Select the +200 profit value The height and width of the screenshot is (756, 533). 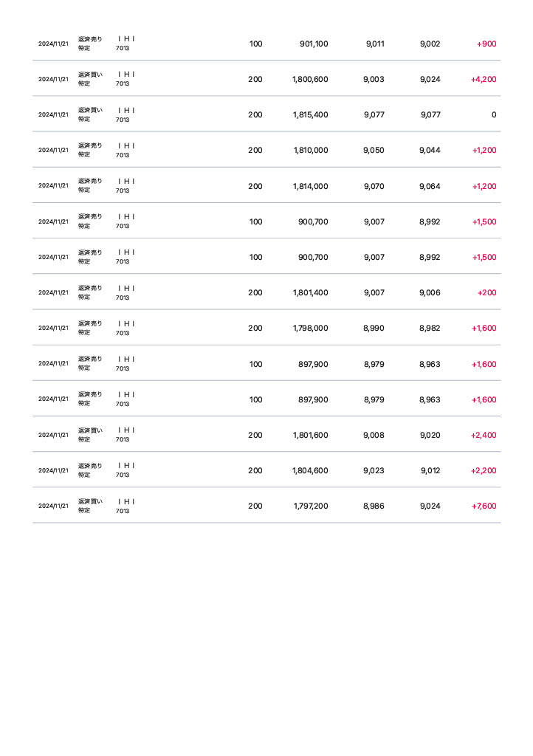pos(486,292)
